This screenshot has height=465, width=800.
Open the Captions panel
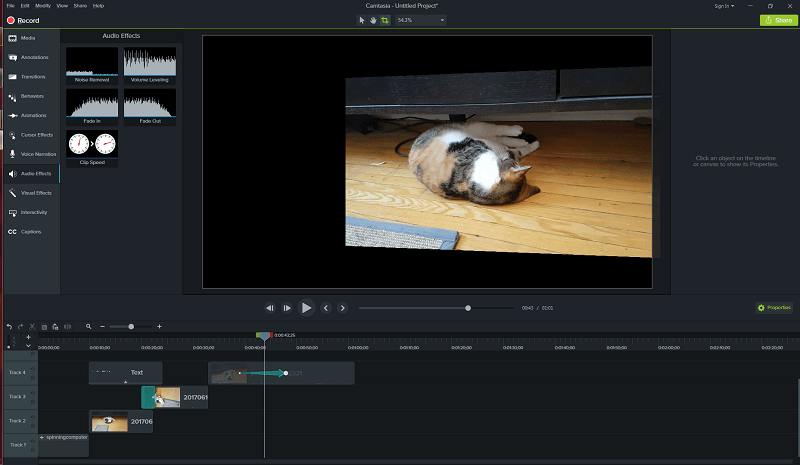[x=32, y=232]
